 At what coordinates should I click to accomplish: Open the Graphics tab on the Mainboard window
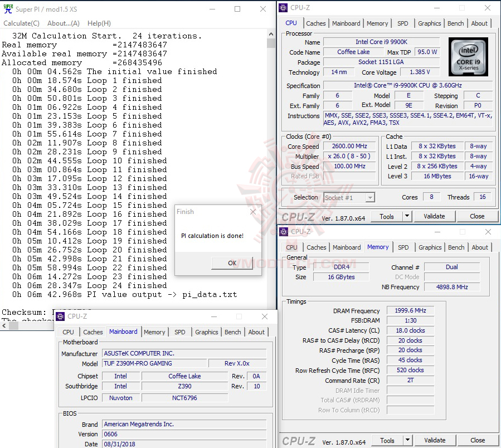coord(206,332)
